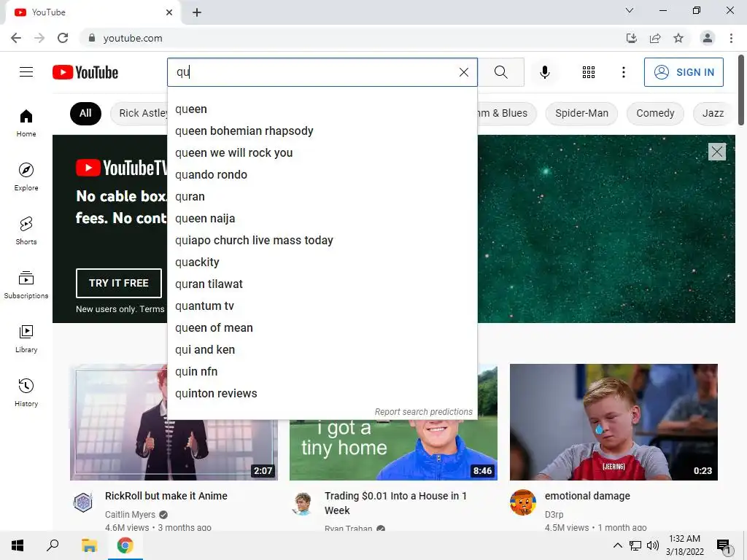
Task: Choose suggestion 'quackity'
Action: tap(322, 262)
